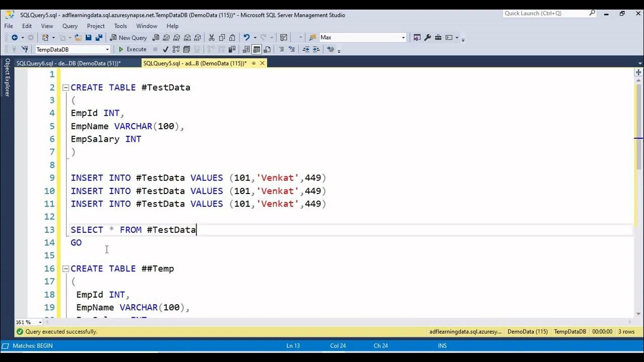This screenshot has width=644, height=362.
Task: Open a file with the folder icon
Action: coord(78,37)
